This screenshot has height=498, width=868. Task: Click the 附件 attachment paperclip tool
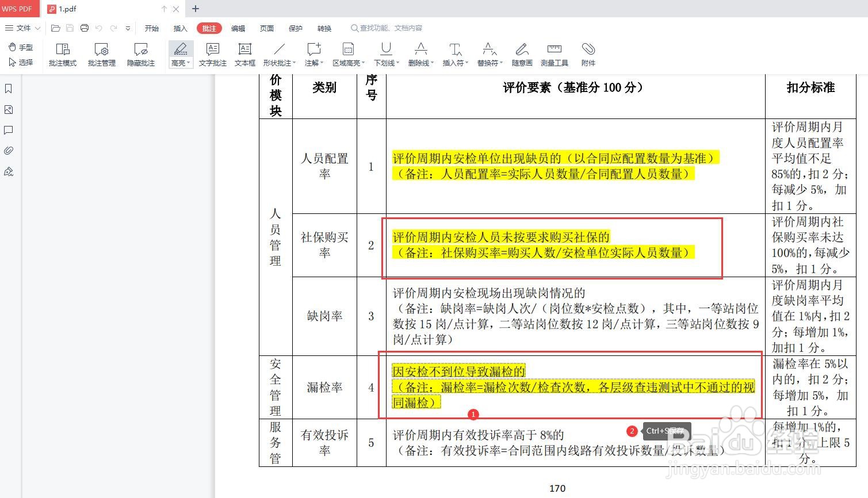coord(588,55)
